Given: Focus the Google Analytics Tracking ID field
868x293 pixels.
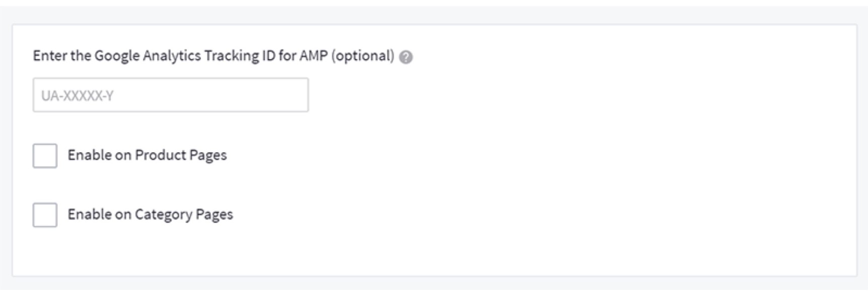Looking at the screenshot, I should 171,95.
